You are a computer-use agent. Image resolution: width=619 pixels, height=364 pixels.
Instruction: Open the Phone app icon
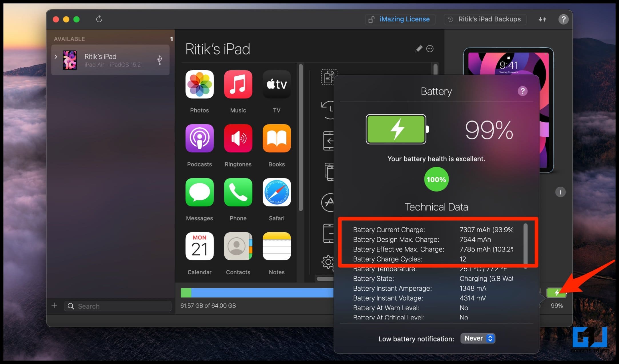pyautogui.click(x=238, y=192)
